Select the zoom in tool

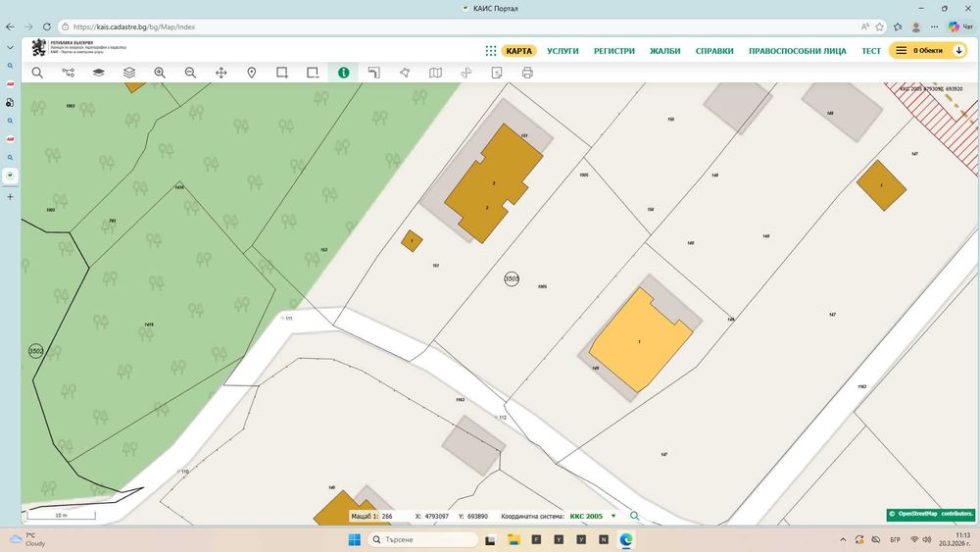pos(160,73)
